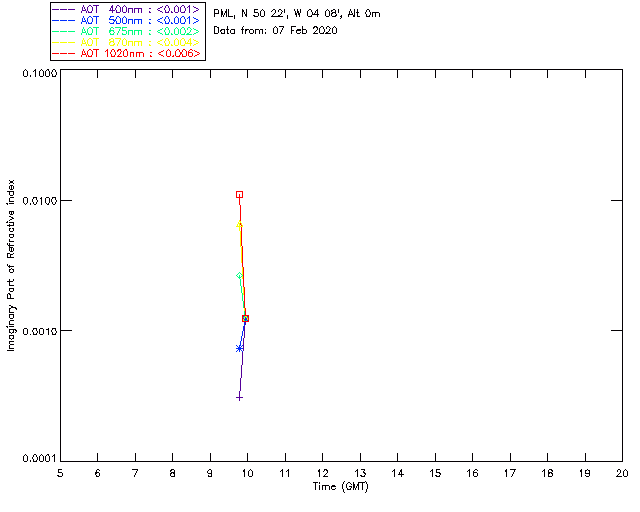Click the AOT 675nm legend entry
640x512 pixels.
[127, 31]
